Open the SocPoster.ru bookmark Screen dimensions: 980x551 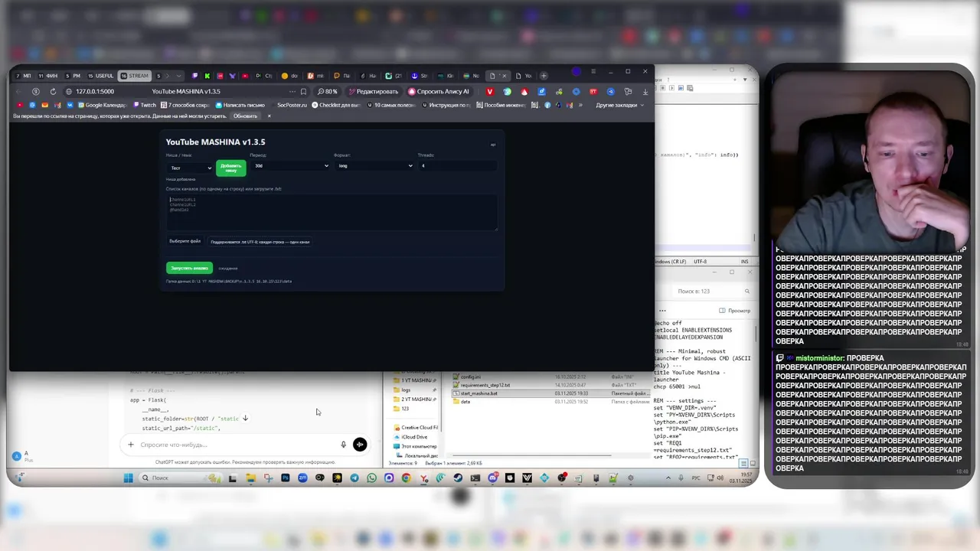tap(291, 105)
